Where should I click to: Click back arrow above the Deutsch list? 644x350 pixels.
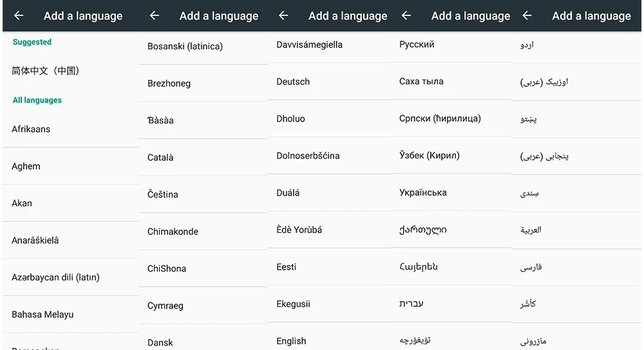283,16
